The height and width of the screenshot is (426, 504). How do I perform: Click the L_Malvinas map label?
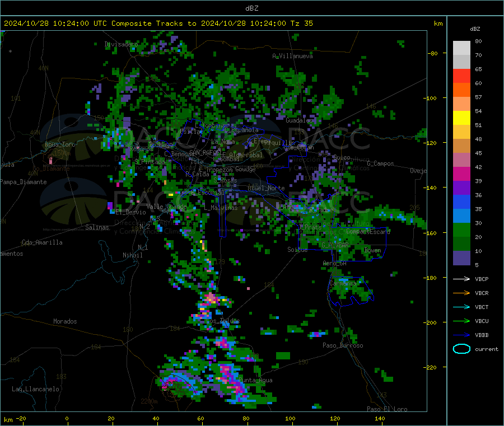[x=221, y=208]
